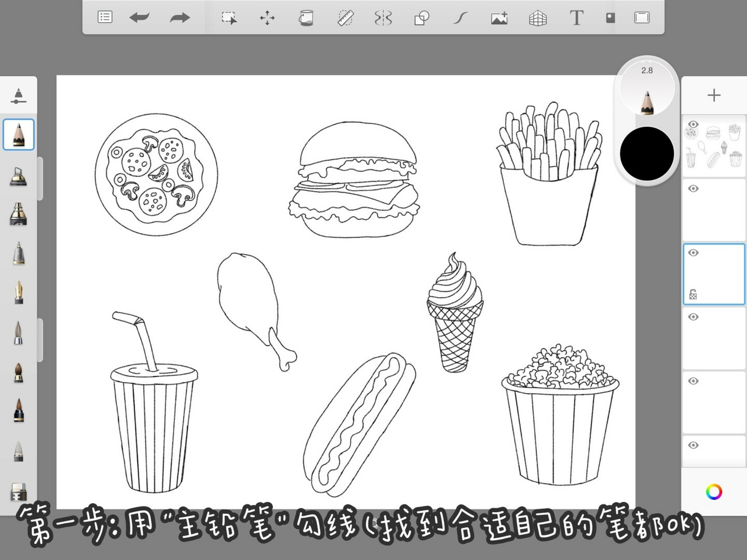Undo the last stroke
The height and width of the screenshot is (560, 747).
[x=140, y=18]
